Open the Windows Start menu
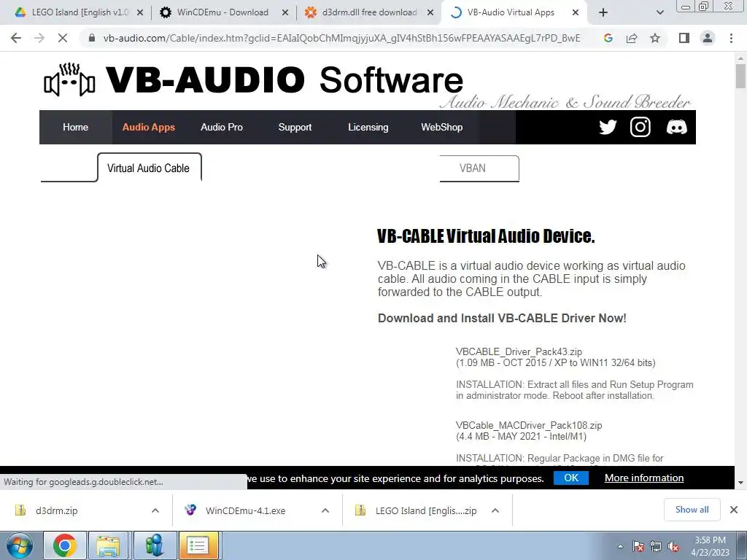 point(19,545)
